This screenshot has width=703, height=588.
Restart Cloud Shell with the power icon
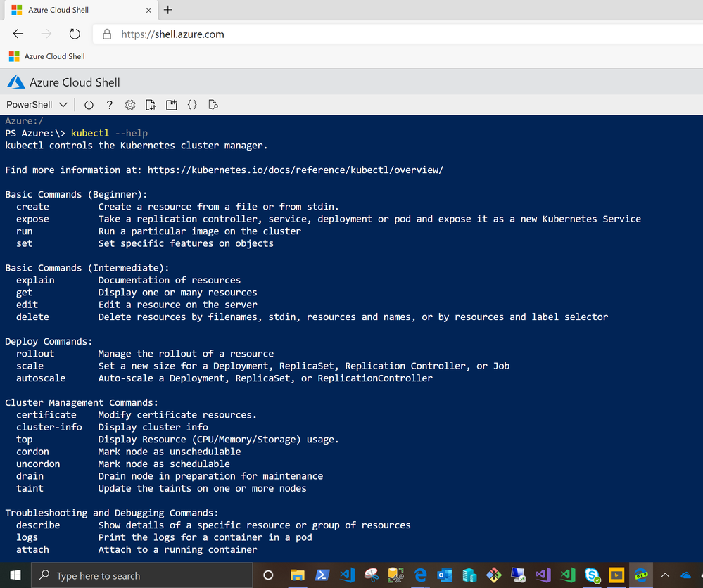click(x=89, y=105)
